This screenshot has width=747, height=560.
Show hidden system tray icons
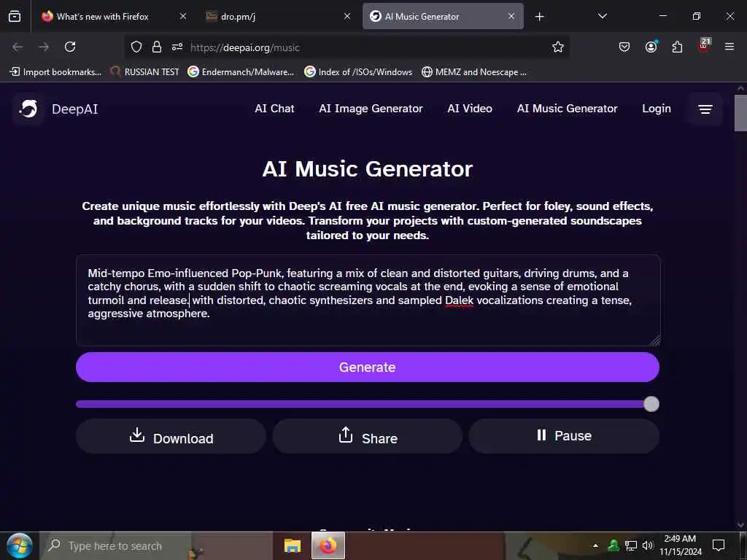pyautogui.click(x=595, y=545)
